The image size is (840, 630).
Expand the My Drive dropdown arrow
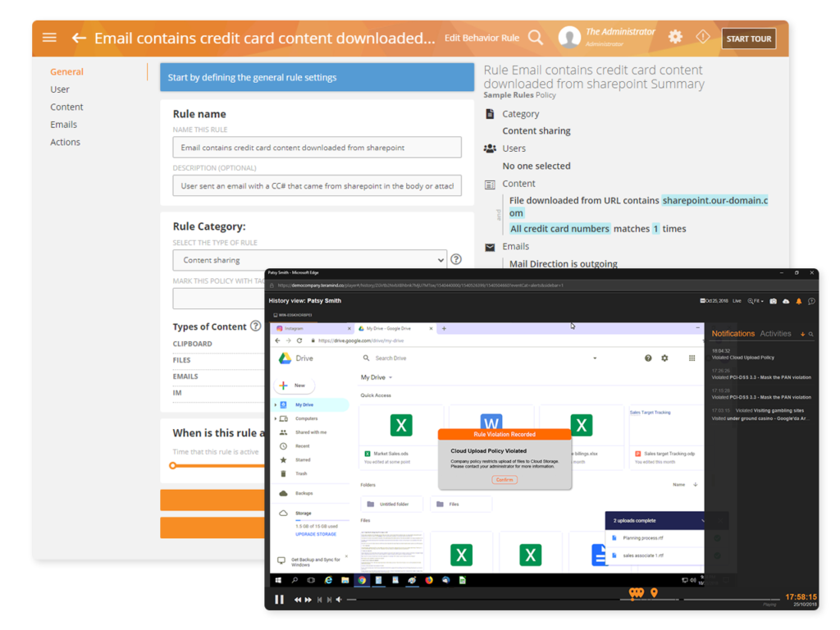click(x=390, y=378)
